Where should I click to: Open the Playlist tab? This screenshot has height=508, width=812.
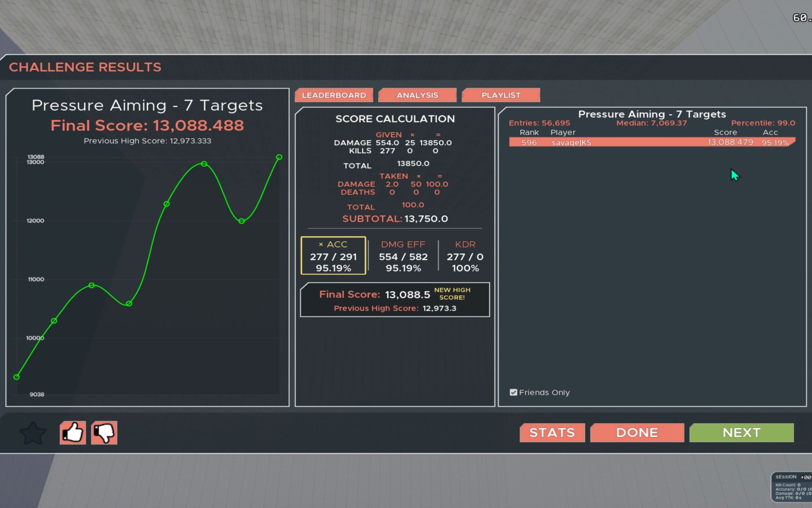tap(501, 95)
